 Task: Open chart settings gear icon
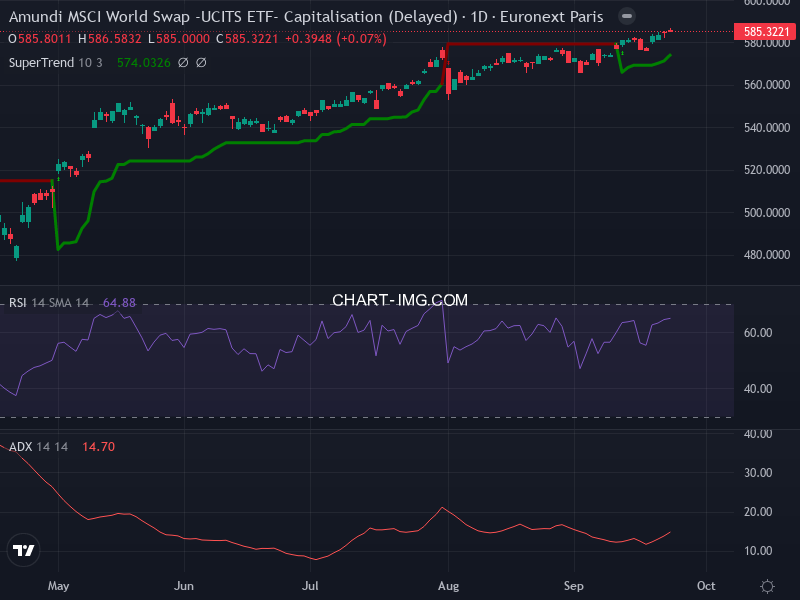tap(767, 586)
